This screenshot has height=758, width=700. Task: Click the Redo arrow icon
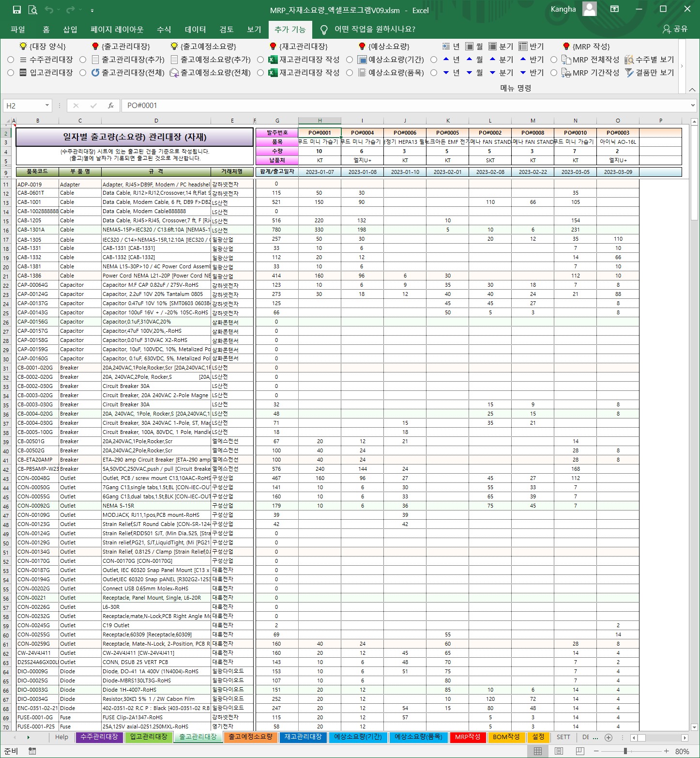click(x=71, y=10)
